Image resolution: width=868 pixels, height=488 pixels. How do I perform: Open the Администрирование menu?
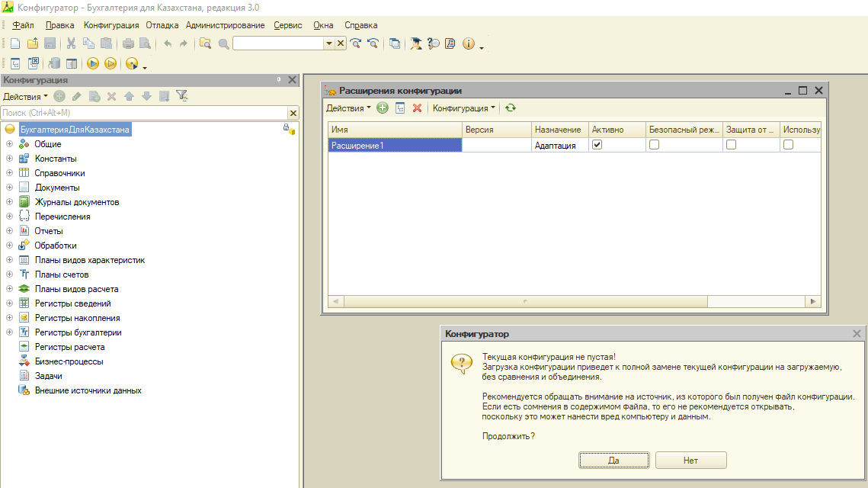pyautogui.click(x=226, y=25)
